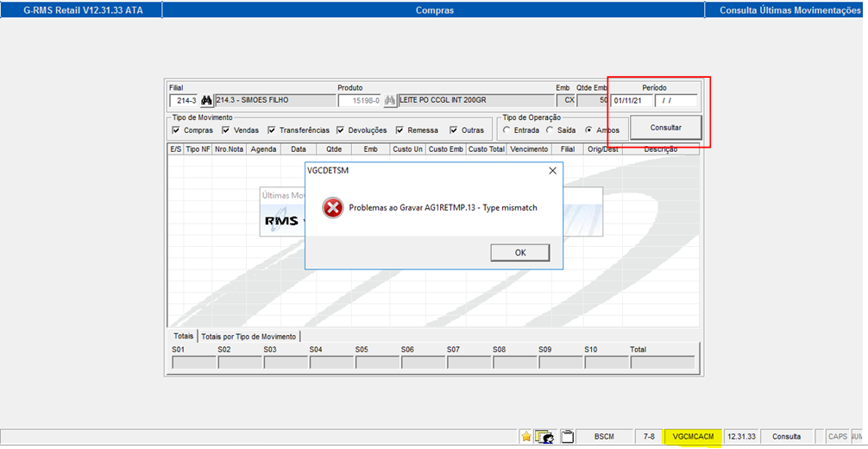The width and height of the screenshot is (868, 449).
Task: Click the branch name 214.3 - SIMOES FILHO
Action: point(275,100)
